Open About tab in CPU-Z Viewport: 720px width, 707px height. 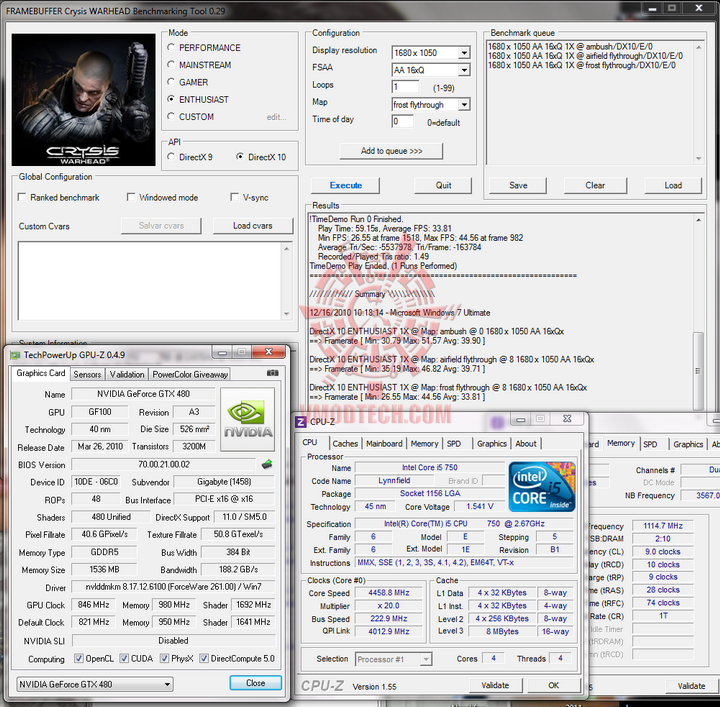point(526,443)
